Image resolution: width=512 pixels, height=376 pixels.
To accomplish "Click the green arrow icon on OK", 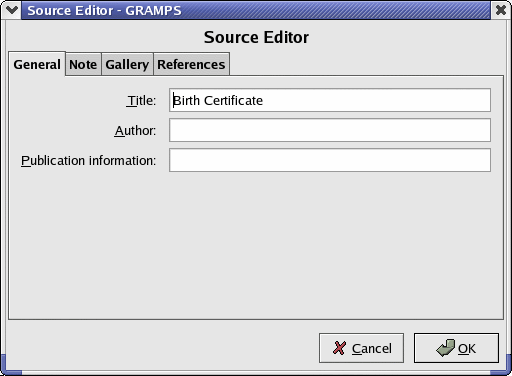I will pos(445,348).
